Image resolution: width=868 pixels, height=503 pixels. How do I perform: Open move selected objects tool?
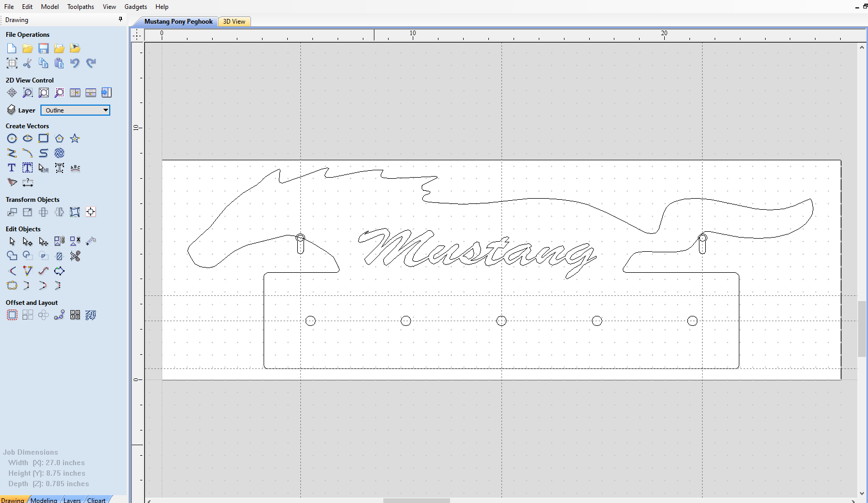pyautogui.click(x=12, y=212)
